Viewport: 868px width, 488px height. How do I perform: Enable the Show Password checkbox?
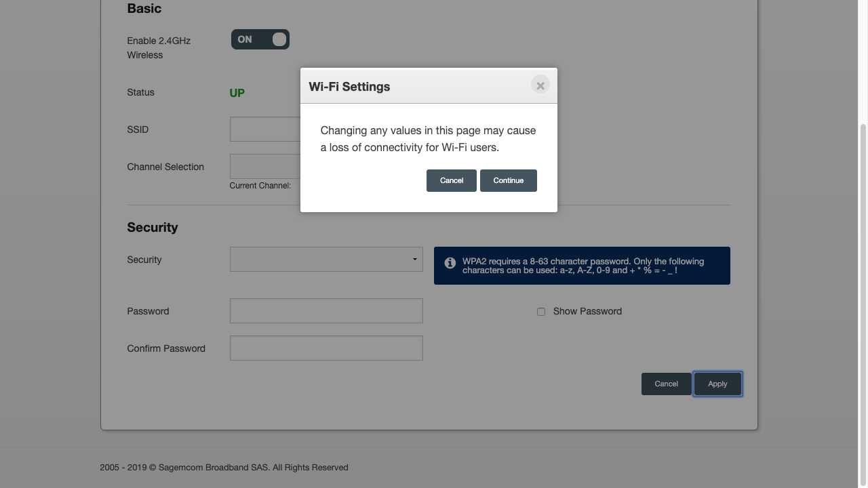pyautogui.click(x=540, y=311)
